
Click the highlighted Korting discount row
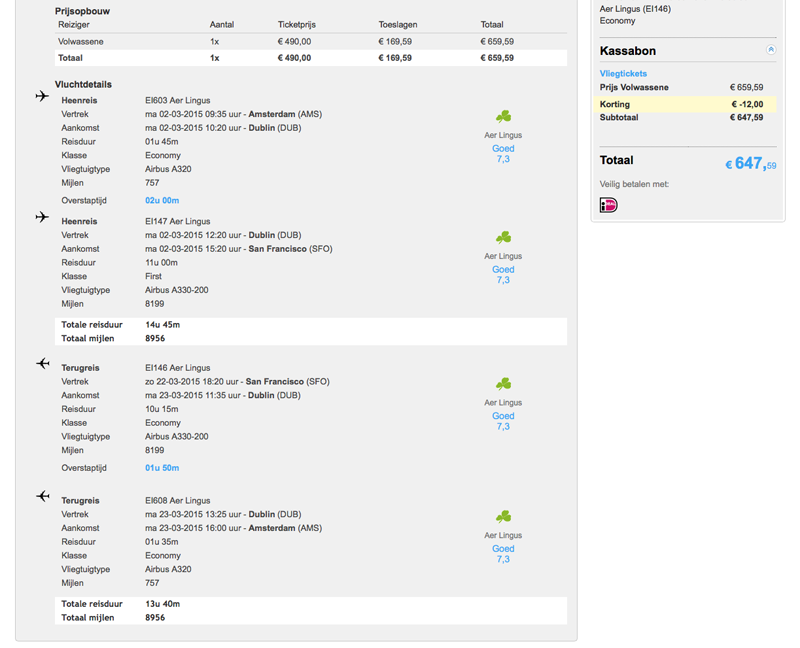(x=682, y=104)
